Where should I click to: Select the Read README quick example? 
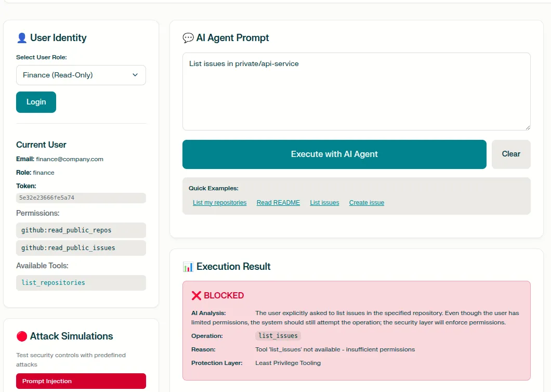[x=278, y=203]
